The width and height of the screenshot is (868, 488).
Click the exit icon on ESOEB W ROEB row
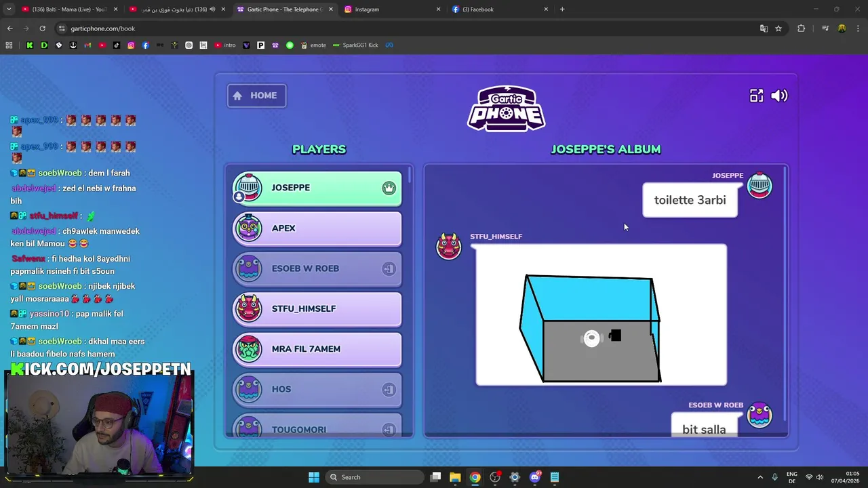(x=389, y=268)
